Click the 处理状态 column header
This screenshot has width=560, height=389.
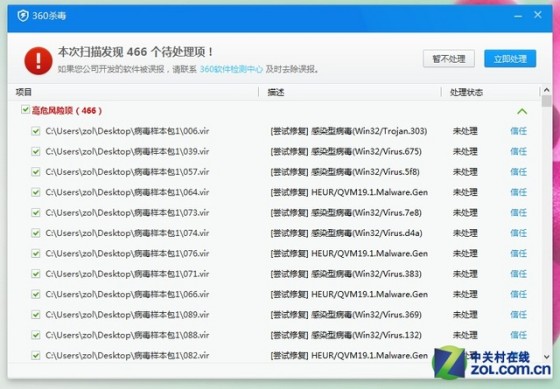(466, 93)
